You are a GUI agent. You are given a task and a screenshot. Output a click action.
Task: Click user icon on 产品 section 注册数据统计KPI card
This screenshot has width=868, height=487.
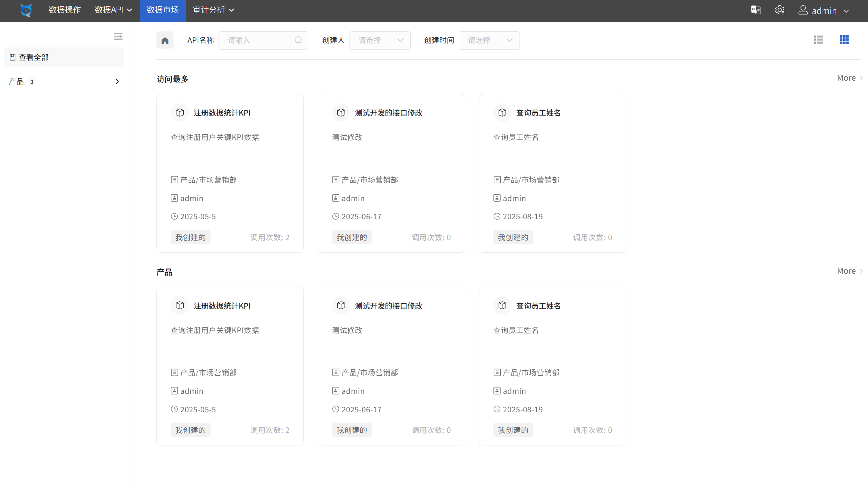[x=174, y=391]
